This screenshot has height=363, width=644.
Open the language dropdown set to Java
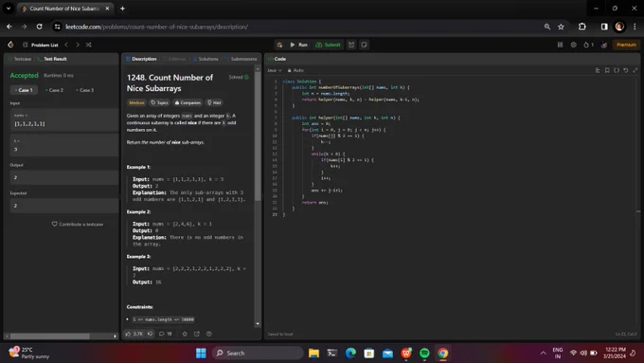coord(275,70)
